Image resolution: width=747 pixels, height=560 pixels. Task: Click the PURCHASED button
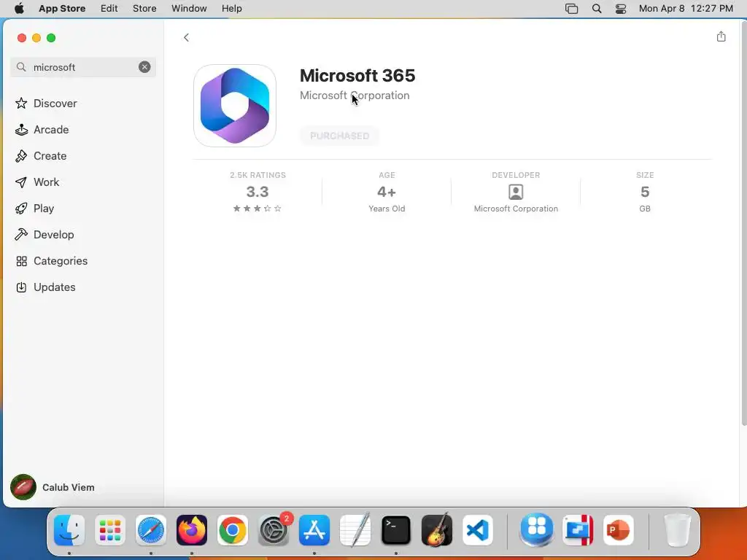pos(340,136)
